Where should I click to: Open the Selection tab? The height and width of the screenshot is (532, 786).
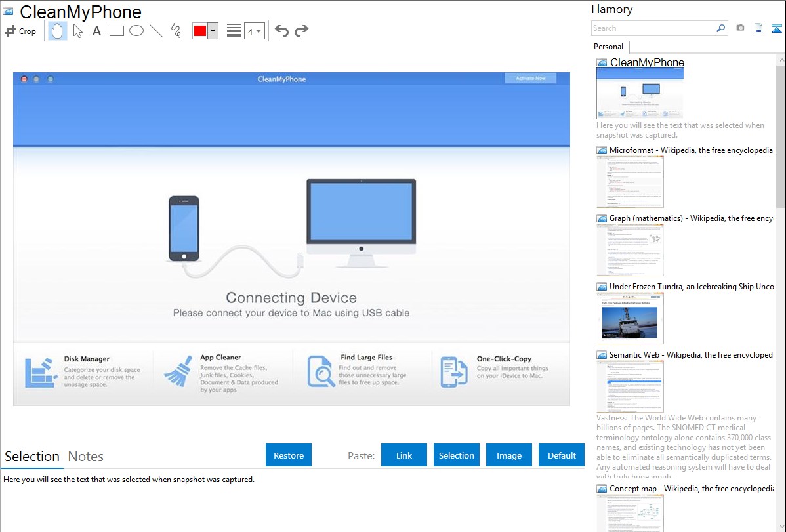32,457
